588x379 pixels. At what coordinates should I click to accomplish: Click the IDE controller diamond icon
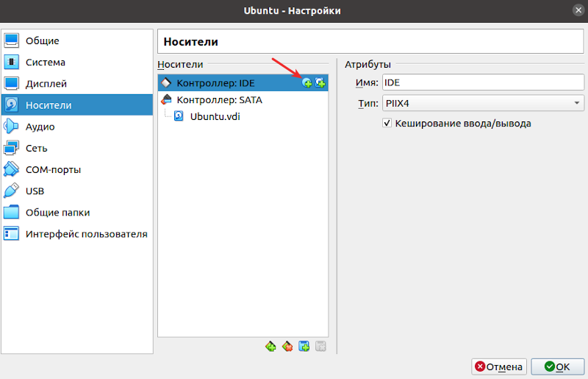(x=166, y=82)
